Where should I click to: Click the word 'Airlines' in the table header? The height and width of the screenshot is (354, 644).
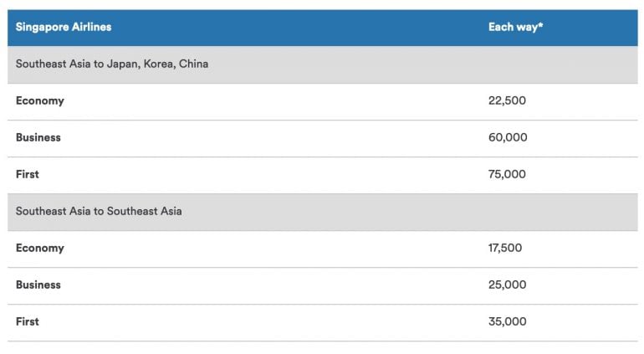(x=90, y=27)
